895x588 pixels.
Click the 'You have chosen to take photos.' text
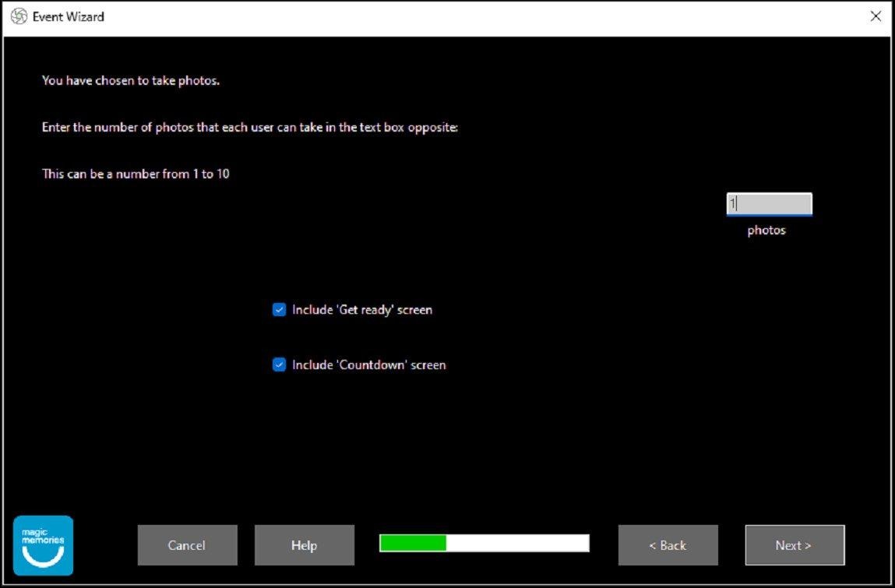click(131, 80)
